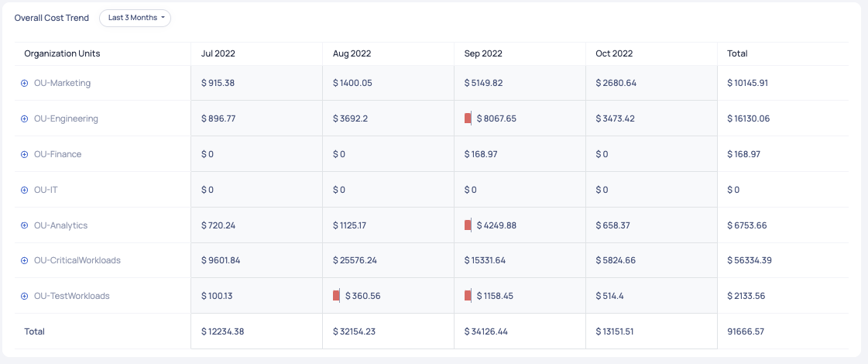Click the OU-CriticalWorkloads label
Viewport: 868px width, 364px height.
point(77,261)
